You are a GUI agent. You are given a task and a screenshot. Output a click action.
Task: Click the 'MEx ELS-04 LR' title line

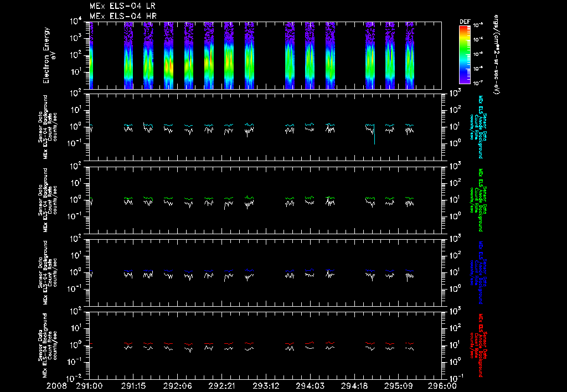[122, 6]
